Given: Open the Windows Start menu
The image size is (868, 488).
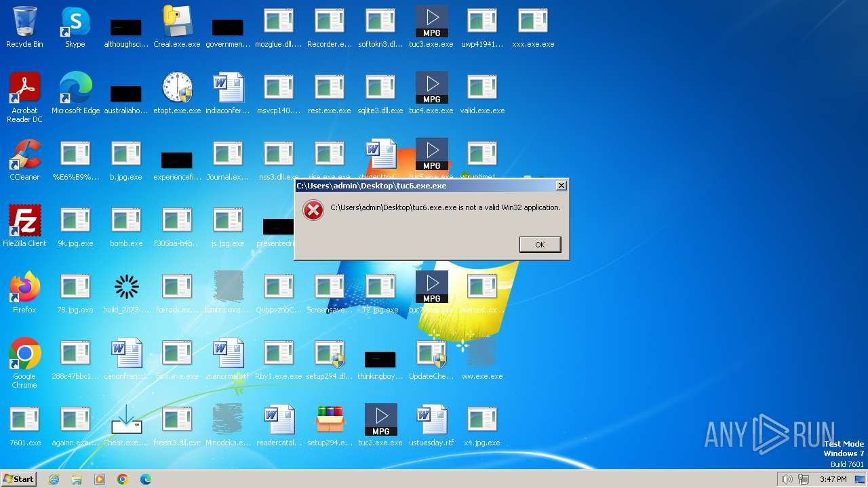Looking at the screenshot, I should [x=18, y=479].
